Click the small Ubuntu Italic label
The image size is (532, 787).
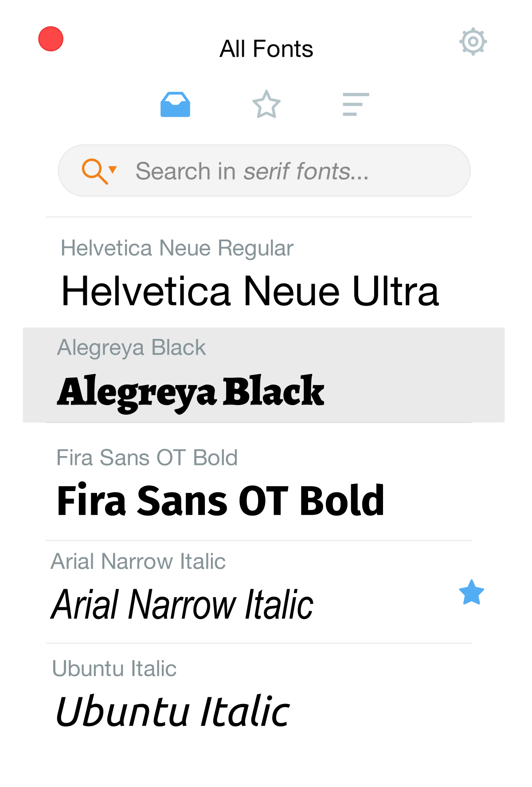[x=114, y=669]
